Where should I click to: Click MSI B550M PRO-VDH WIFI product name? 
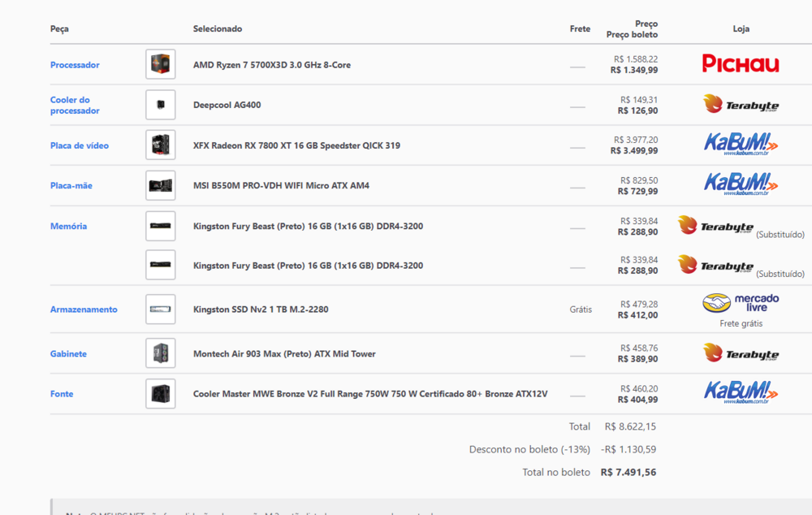[281, 185]
